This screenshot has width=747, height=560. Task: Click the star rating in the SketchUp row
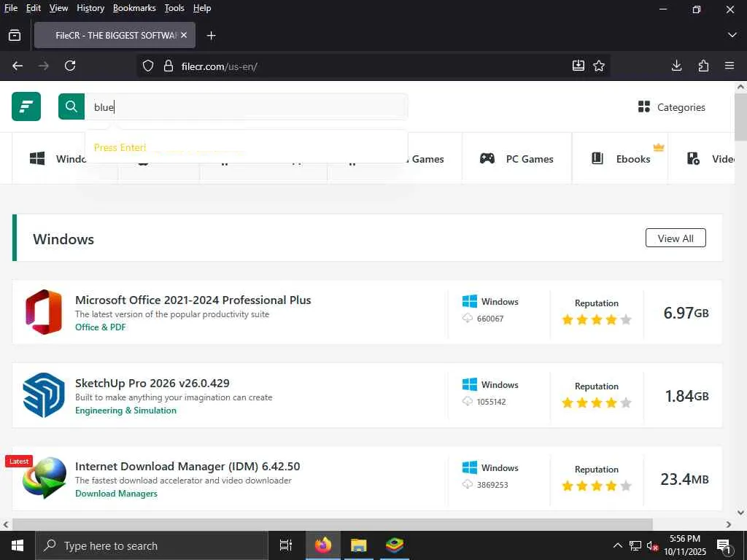pyautogui.click(x=597, y=402)
